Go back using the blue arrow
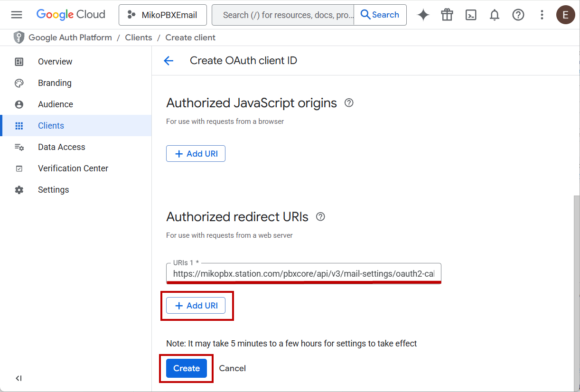 [168, 61]
